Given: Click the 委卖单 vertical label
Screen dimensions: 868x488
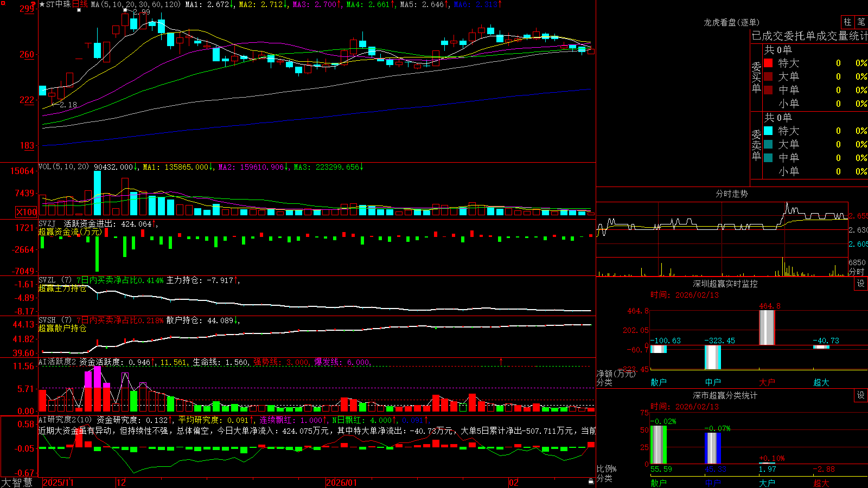Looking at the screenshot, I should [756, 145].
